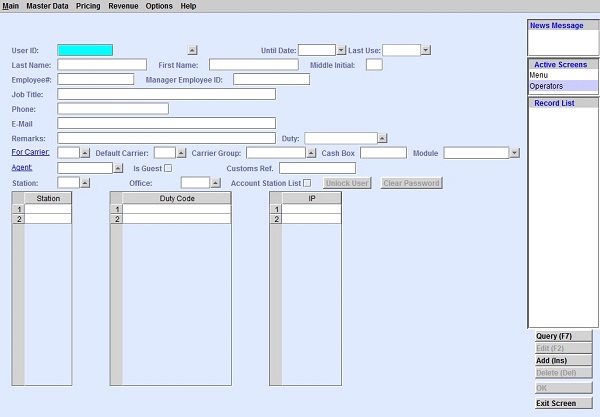Open the Last Use dropdown arrow
The image size is (600, 417).
pos(426,50)
